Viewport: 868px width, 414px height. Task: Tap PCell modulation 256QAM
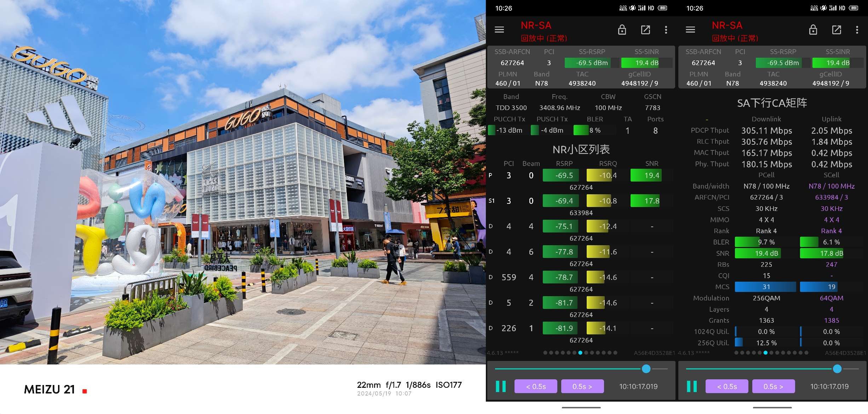click(x=766, y=298)
